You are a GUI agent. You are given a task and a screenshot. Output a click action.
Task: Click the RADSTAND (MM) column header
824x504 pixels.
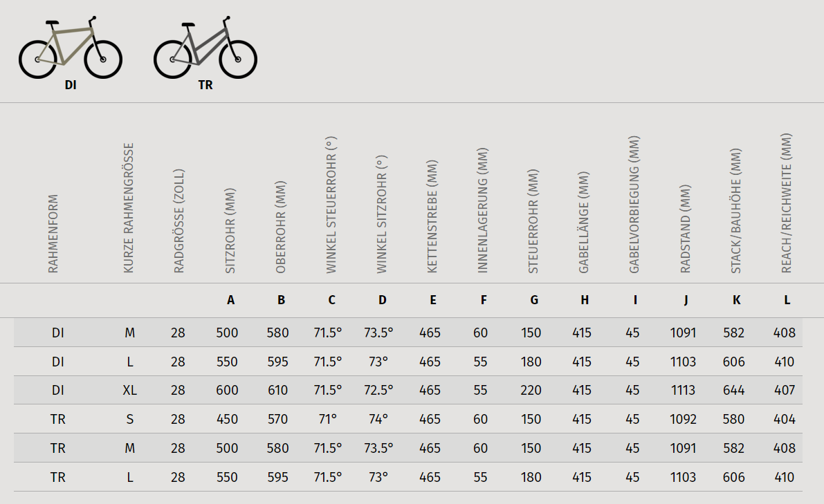tap(685, 228)
